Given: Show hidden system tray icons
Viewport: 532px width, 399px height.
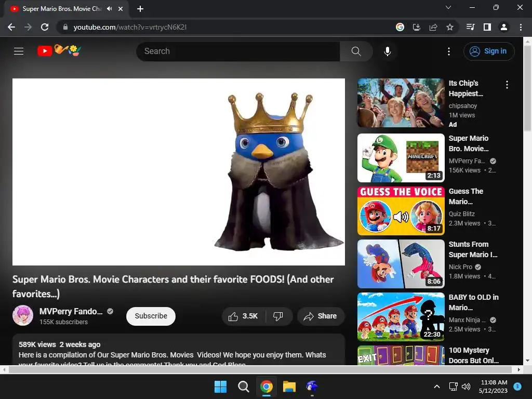Looking at the screenshot, I should pyautogui.click(x=437, y=387).
